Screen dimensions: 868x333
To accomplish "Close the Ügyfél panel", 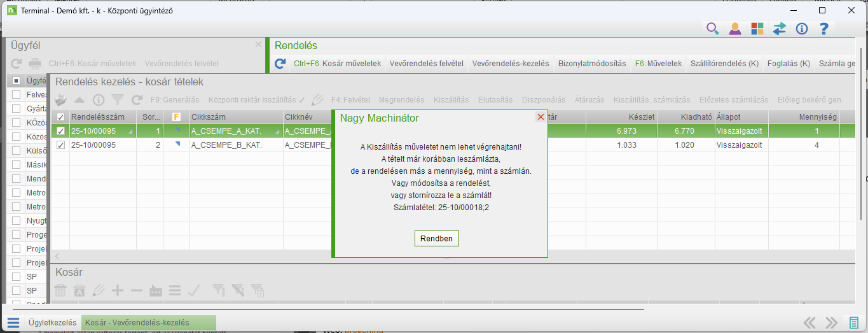I will coord(258,45).
